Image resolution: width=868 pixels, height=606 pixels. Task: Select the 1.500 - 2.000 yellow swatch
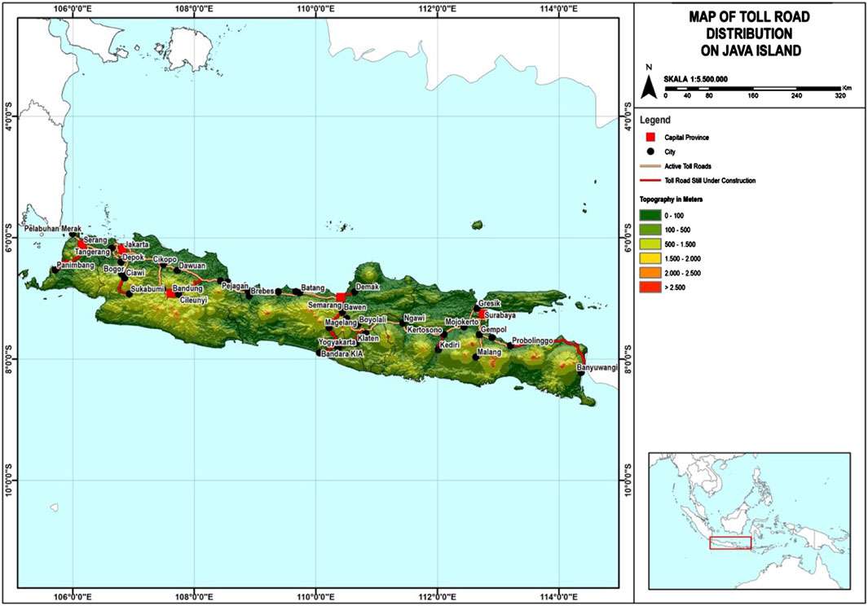tap(650, 258)
